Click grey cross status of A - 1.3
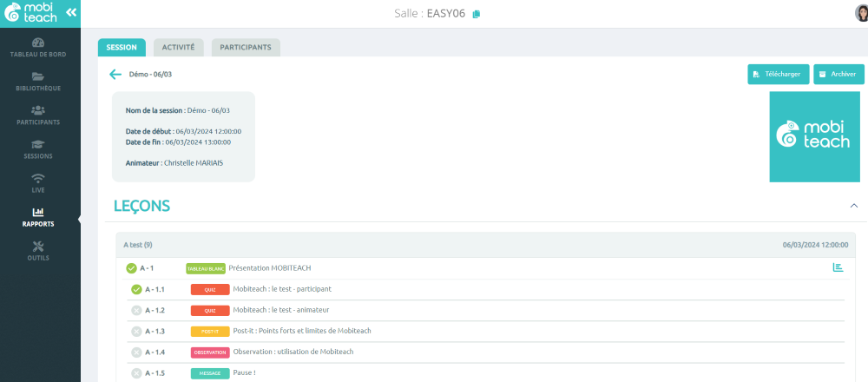The height and width of the screenshot is (382, 868). tap(136, 331)
